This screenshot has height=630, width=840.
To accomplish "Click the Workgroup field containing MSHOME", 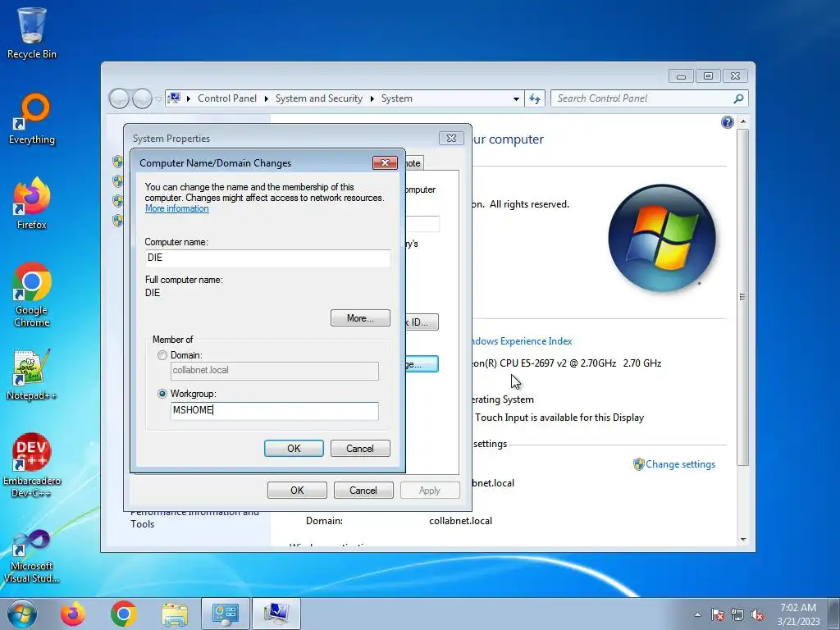I will (274, 411).
